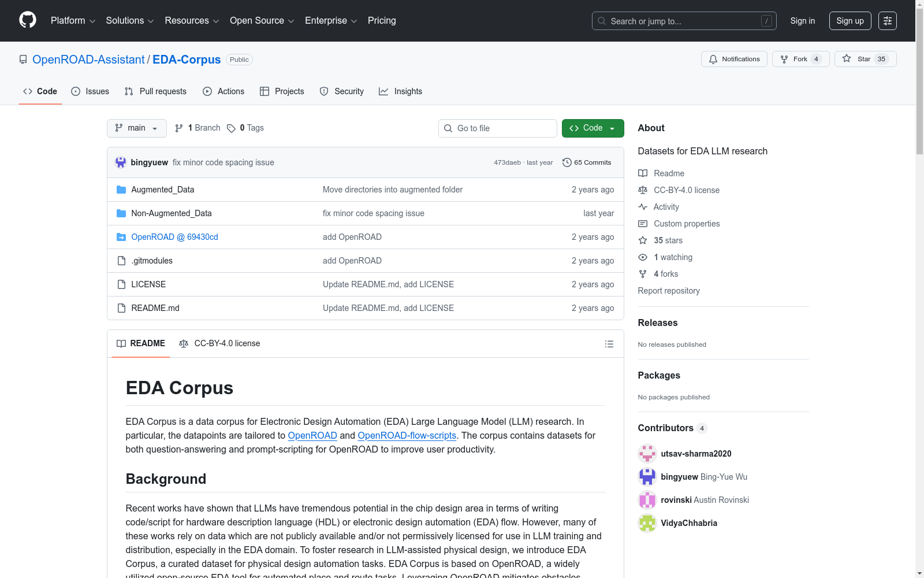Focus the Search or jump to field

(684, 21)
